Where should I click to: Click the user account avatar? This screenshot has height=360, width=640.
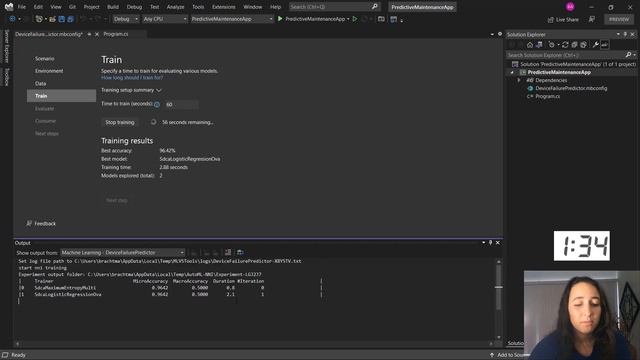[x=570, y=7]
